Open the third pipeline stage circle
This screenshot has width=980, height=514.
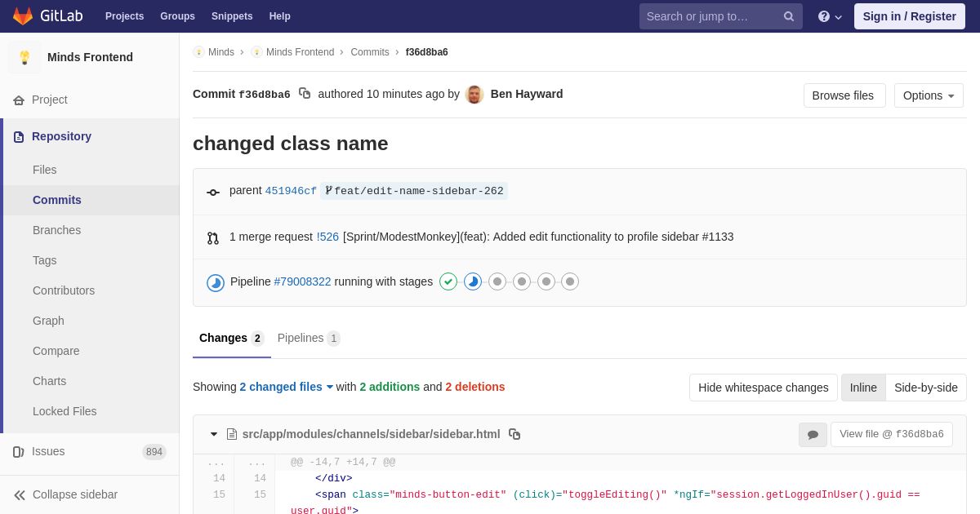[x=497, y=281]
